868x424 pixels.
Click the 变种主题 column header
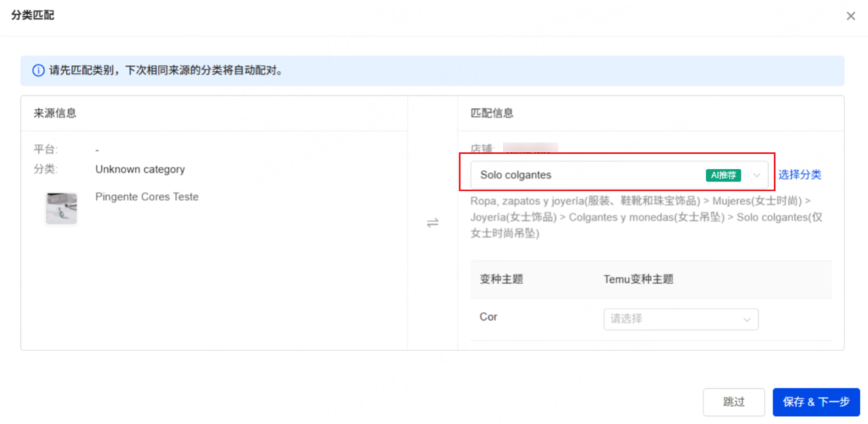[501, 280]
